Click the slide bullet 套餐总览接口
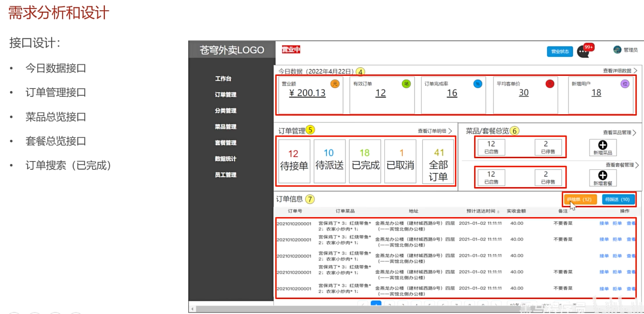The image size is (644, 314). pyautogui.click(x=56, y=141)
